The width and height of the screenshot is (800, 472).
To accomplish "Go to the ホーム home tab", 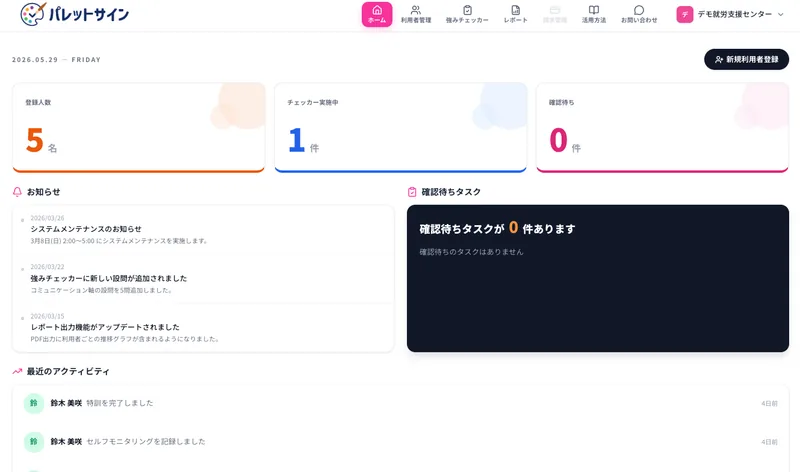I will (377, 14).
